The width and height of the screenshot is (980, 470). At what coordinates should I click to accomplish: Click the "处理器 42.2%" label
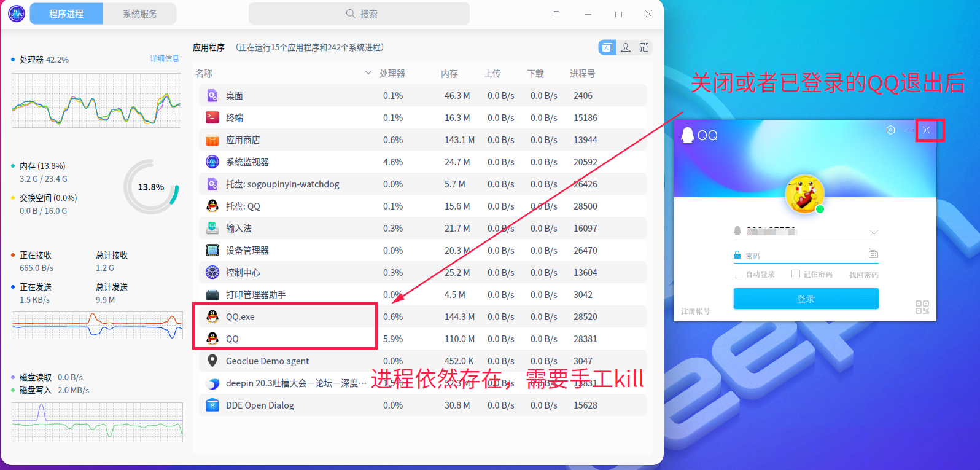pos(44,60)
